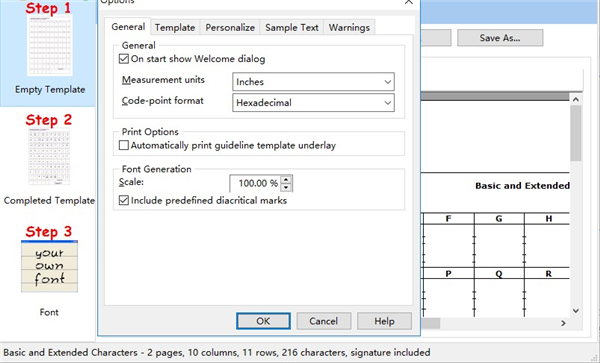Select the Step 3 Font icon

coord(49,266)
